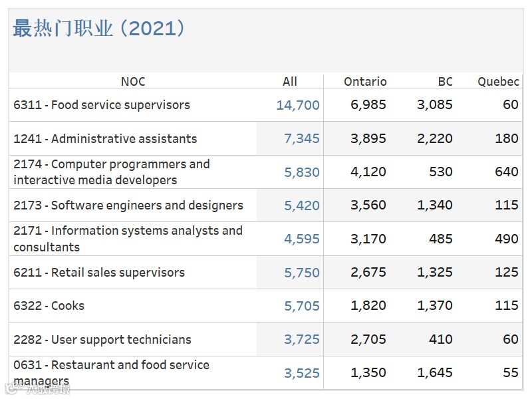Viewport: 532px width, 399px height.
Task: Click Quebec value 125
Action: [x=507, y=272]
